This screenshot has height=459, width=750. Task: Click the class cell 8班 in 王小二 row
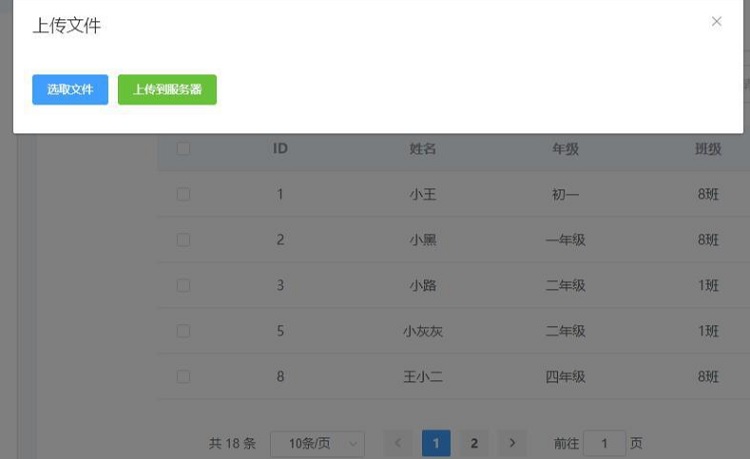(x=708, y=377)
